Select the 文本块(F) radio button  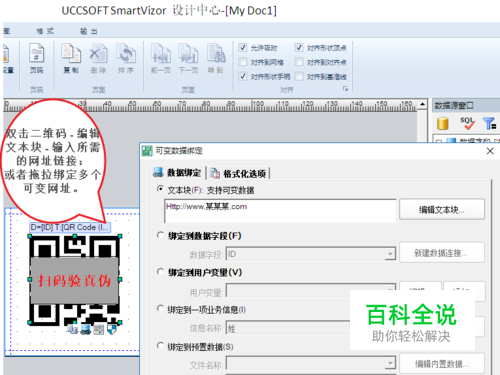click(x=160, y=189)
